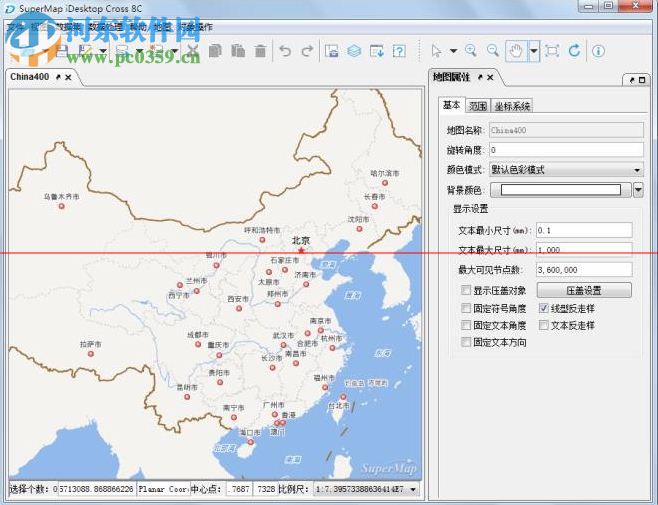Open the 比例尺 scale dropdown
The image size is (658, 505).
click(x=413, y=489)
